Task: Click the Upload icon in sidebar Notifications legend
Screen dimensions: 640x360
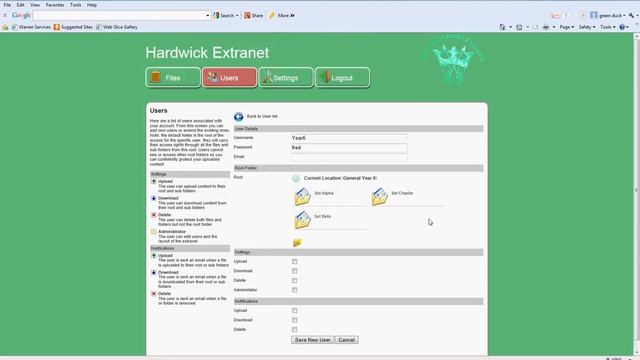Action: [x=154, y=256]
